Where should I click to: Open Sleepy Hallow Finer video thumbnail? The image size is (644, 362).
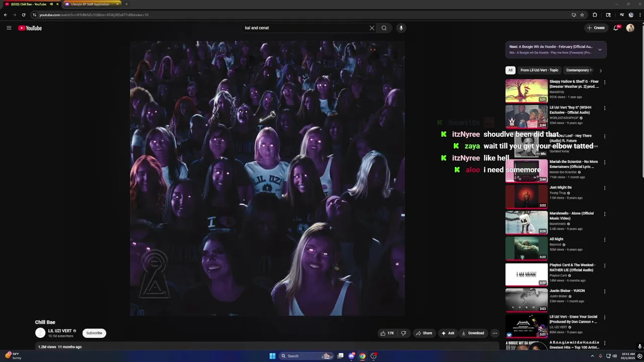pyautogui.click(x=526, y=90)
